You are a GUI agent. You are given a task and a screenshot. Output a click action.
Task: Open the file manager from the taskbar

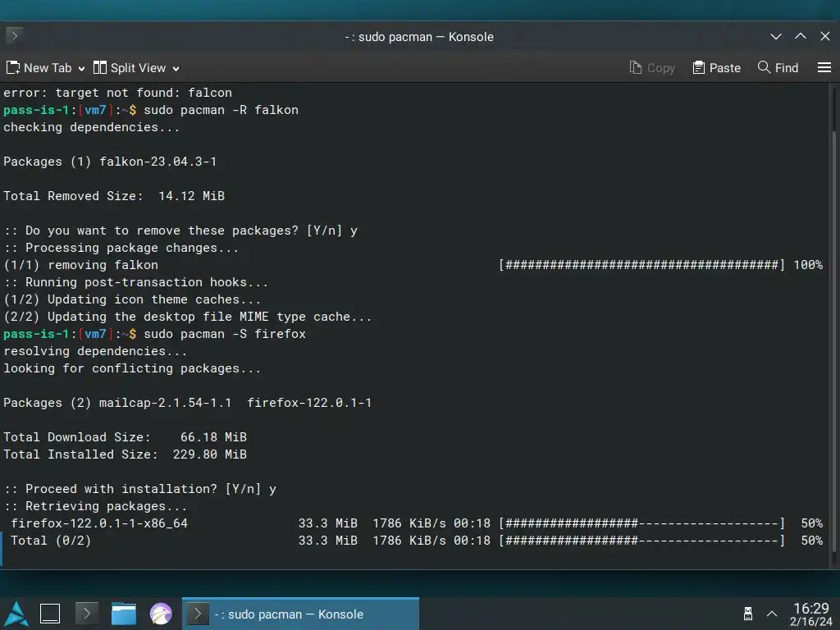(124, 614)
